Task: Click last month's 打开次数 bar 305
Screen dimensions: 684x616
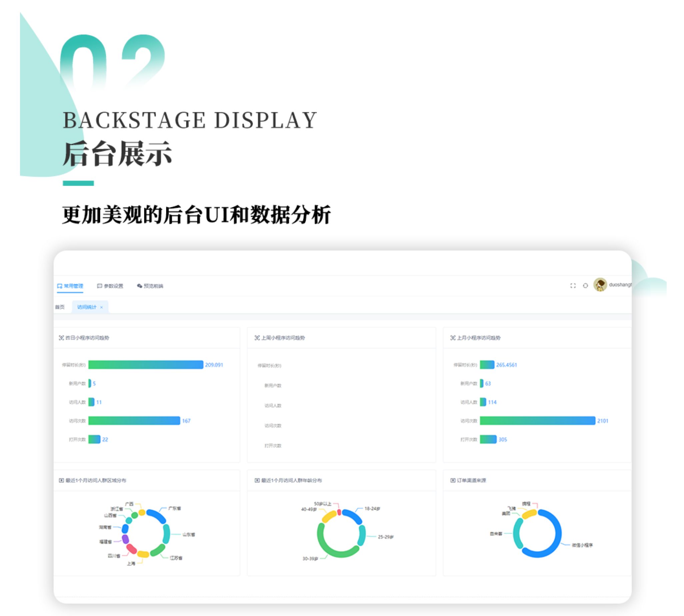Action: (488, 439)
